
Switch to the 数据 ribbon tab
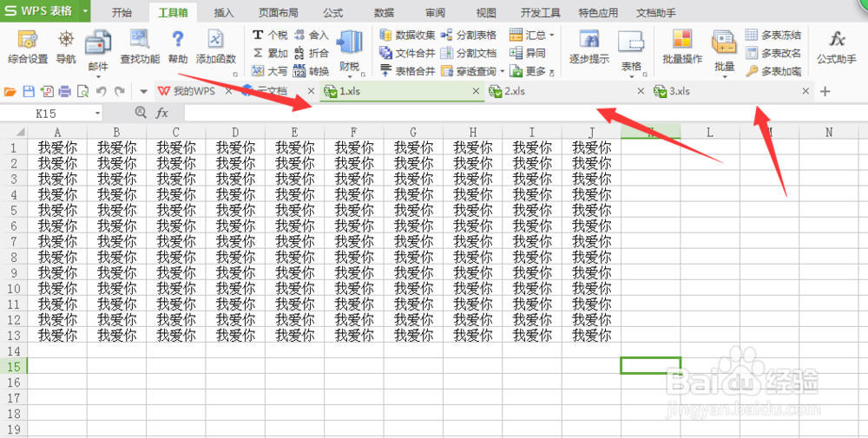click(x=385, y=12)
